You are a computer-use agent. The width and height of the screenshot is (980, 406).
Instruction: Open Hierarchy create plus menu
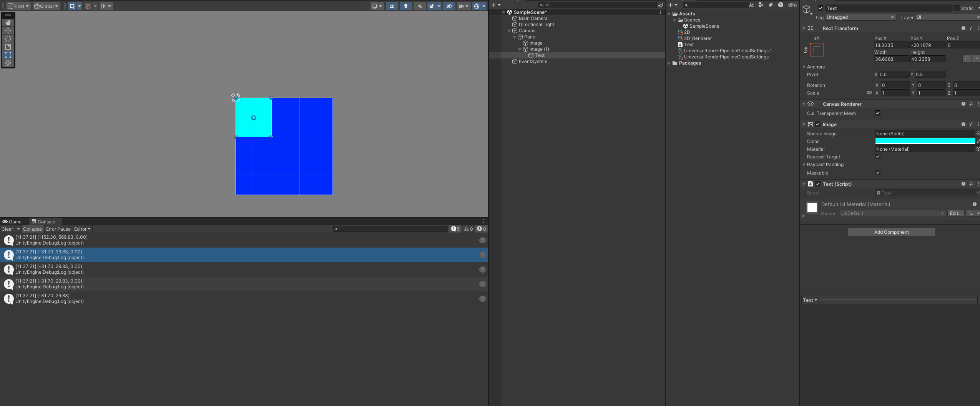pyautogui.click(x=496, y=5)
